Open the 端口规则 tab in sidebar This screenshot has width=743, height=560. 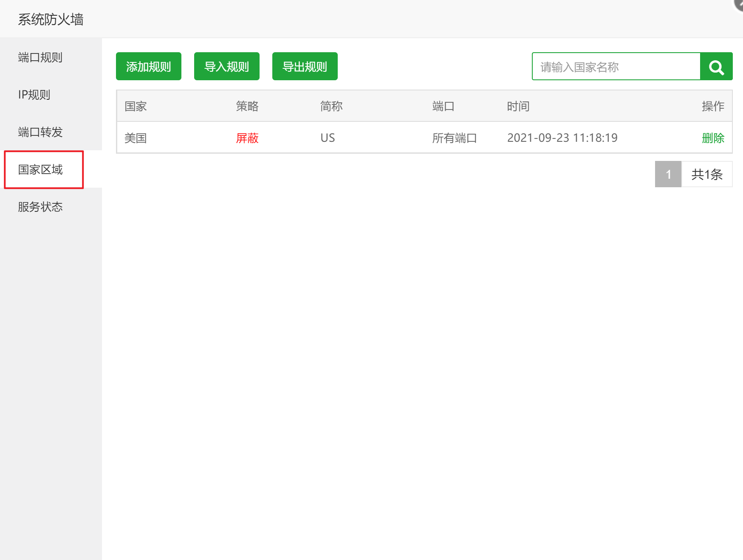click(x=40, y=57)
